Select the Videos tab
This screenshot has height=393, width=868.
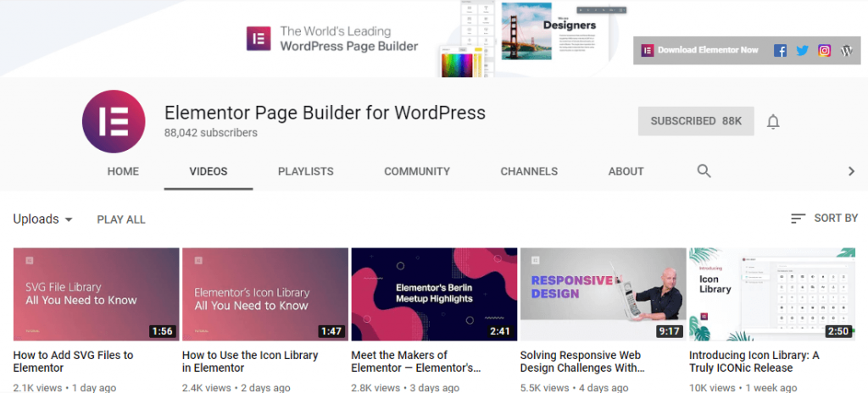click(209, 172)
